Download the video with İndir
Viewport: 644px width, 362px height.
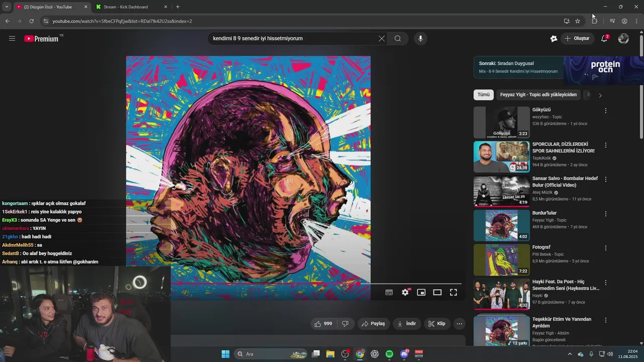(407, 324)
